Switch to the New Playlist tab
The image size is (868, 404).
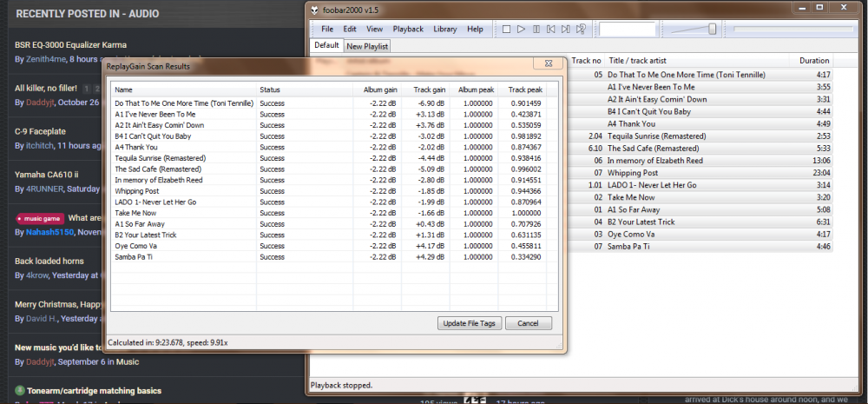[367, 46]
